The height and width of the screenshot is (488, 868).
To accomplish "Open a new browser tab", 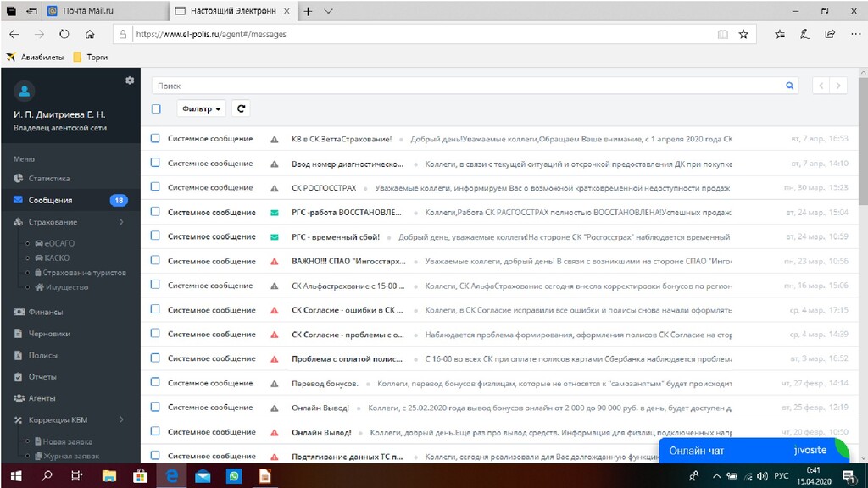I will coord(309,11).
